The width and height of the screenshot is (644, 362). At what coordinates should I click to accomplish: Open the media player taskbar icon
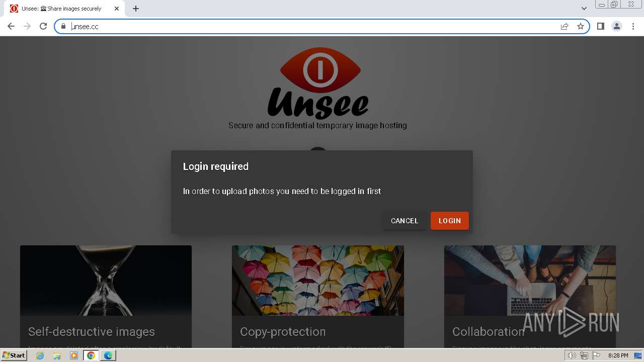point(74,355)
